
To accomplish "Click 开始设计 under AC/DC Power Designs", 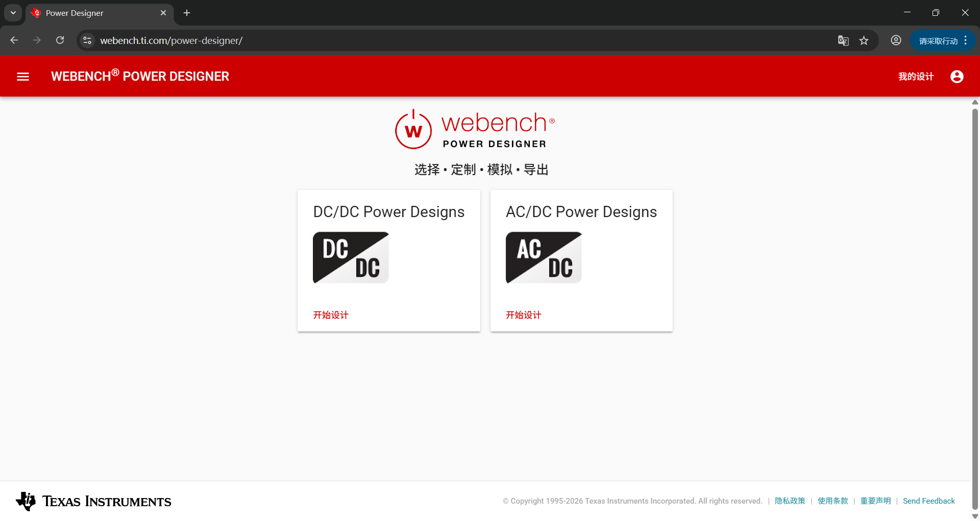I will click(524, 315).
